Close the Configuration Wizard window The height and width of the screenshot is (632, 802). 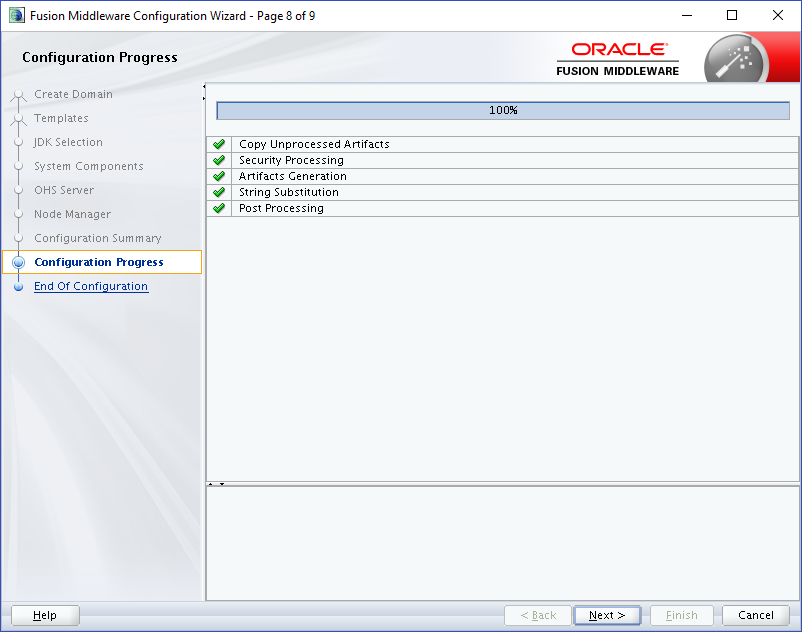pos(778,15)
